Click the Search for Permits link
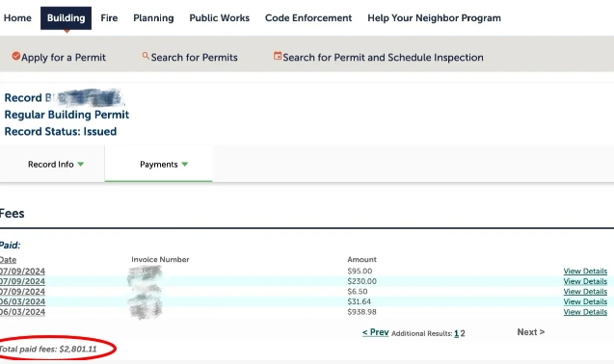This screenshot has height=364, width=614. click(195, 57)
